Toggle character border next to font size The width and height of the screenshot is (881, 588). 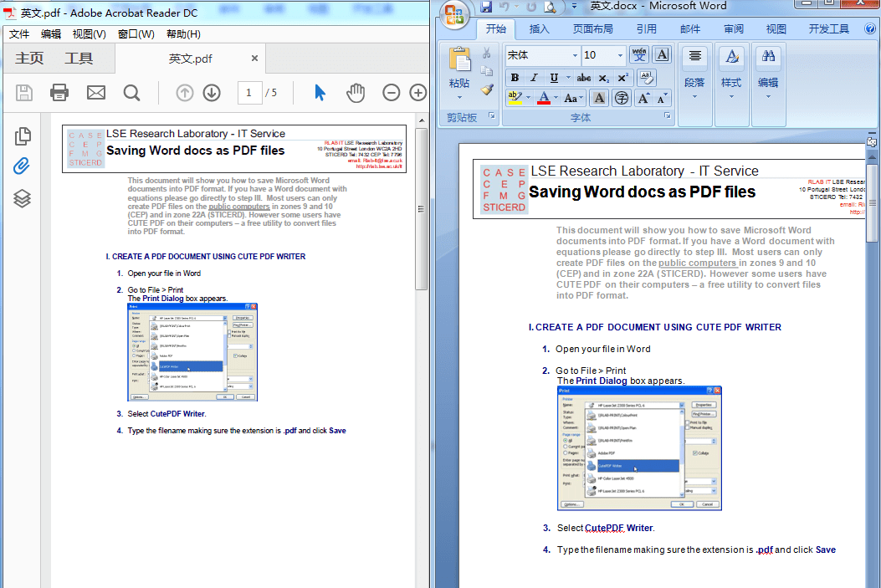[662, 54]
